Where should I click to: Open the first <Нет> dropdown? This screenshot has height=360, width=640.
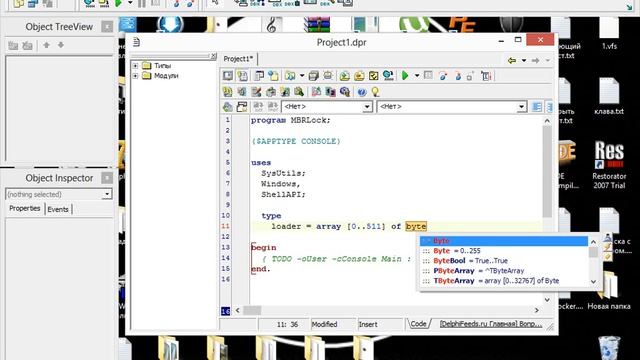pyautogui.click(x=367, y=107)
